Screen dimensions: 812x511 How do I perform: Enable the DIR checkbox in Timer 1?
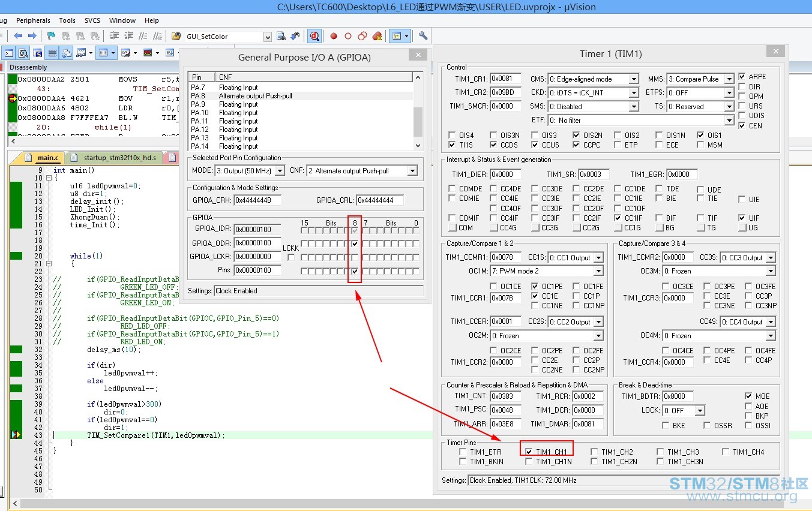(x=742, y=86)
